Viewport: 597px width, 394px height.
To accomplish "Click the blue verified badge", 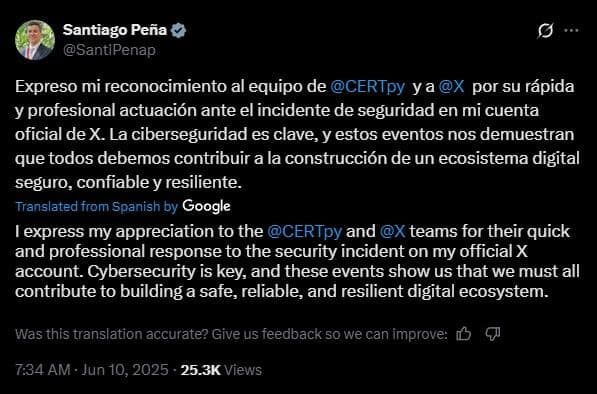I will [x=178, y=30].
